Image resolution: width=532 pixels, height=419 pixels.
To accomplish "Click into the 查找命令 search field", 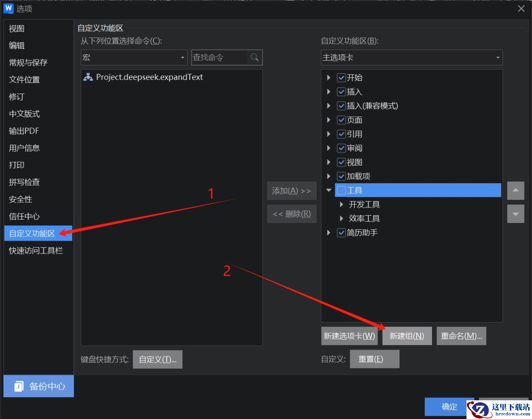I will point(218,58).
